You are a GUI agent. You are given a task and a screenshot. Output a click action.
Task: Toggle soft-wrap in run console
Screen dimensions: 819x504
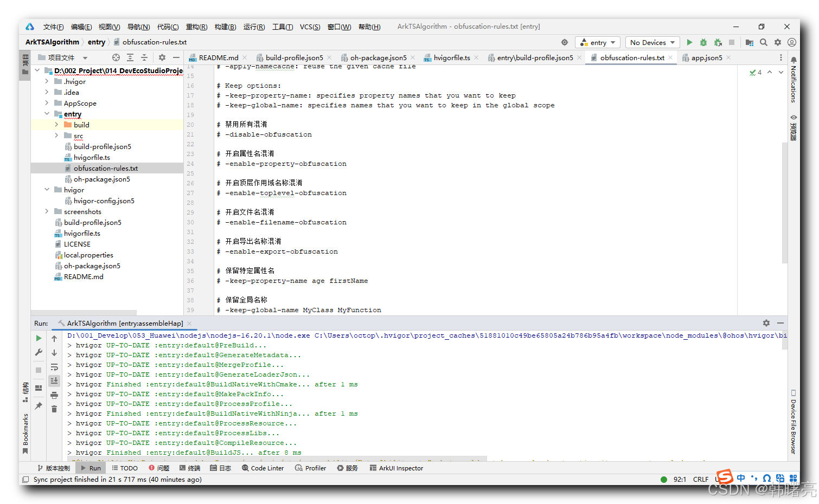tap(54, 367)
